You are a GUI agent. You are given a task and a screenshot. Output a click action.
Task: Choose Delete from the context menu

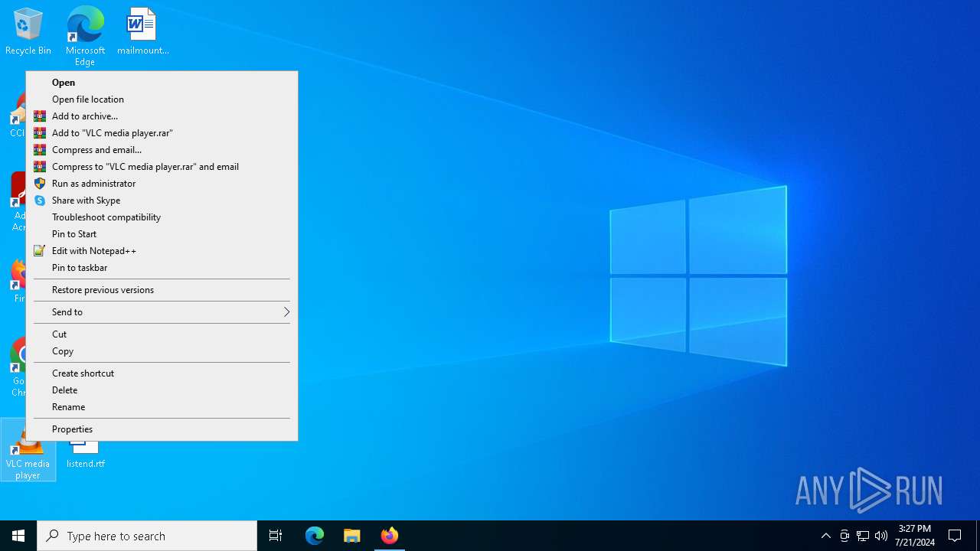162,390
